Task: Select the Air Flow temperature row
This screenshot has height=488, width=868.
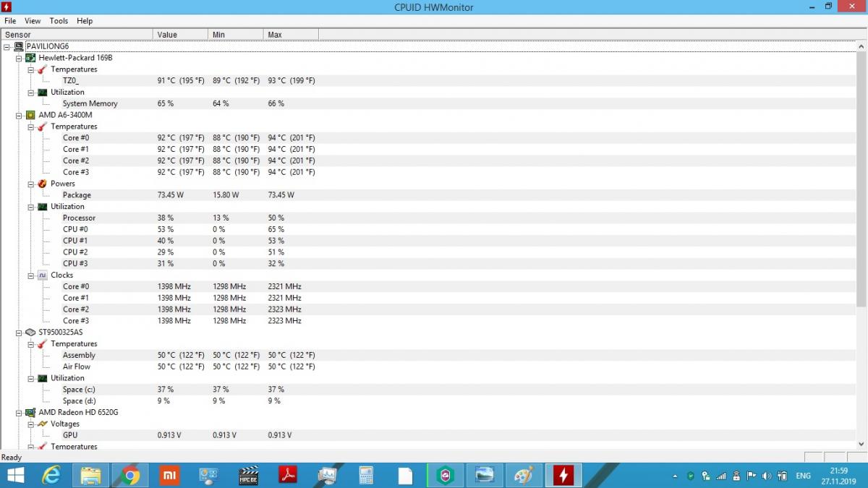Action: click(428, 367)
